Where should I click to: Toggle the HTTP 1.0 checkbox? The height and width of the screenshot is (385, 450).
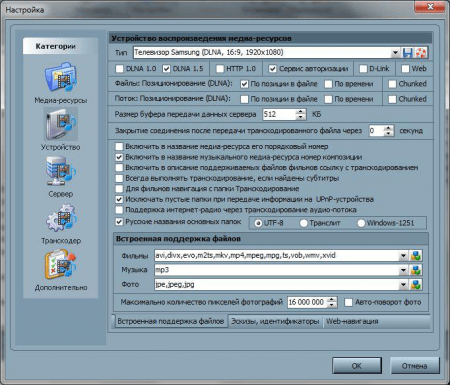(220, 69)
